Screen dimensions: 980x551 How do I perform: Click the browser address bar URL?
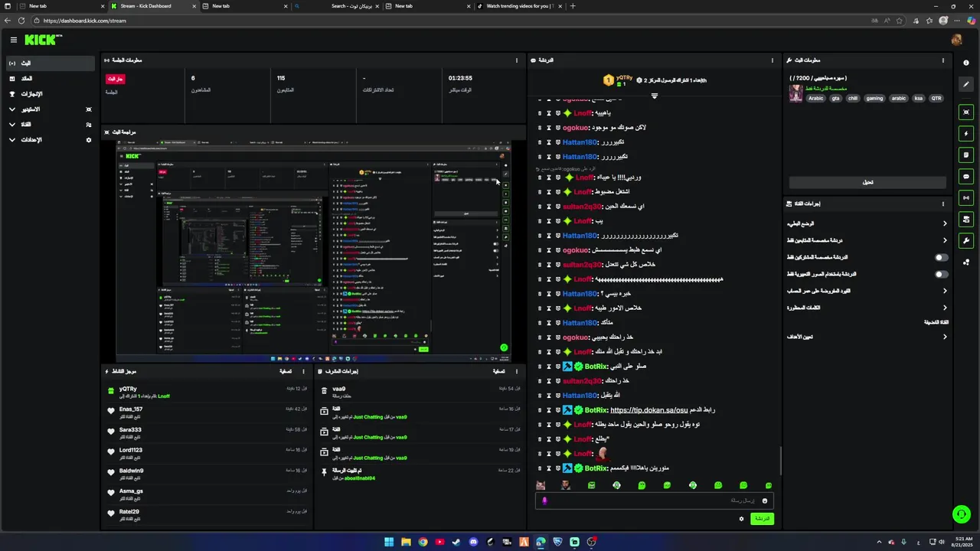click(x=85, y=21)
